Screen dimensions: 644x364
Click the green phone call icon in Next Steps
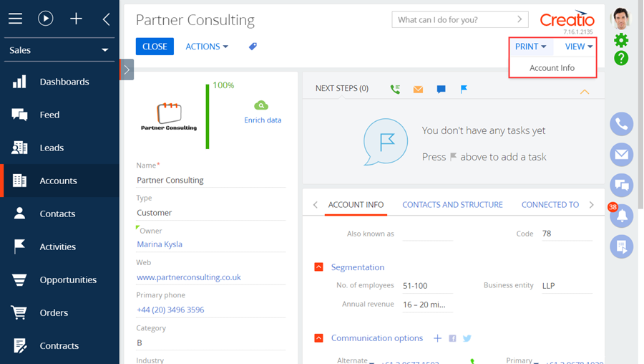(395, 90)
